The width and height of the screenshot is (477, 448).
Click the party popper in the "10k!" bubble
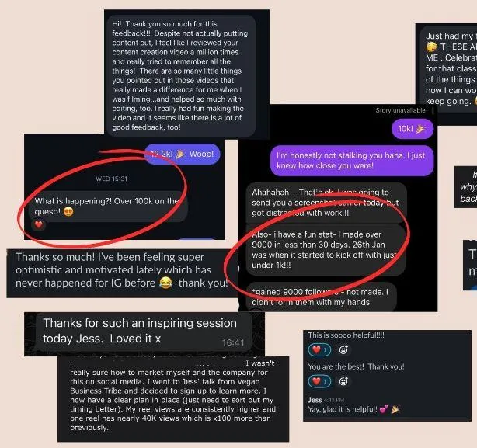tap(421, 129)
